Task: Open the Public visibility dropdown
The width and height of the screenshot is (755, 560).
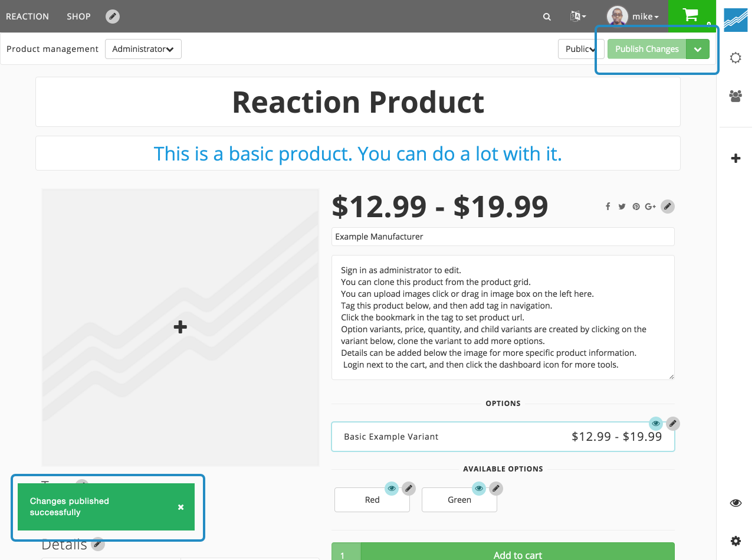Action: 580,49
